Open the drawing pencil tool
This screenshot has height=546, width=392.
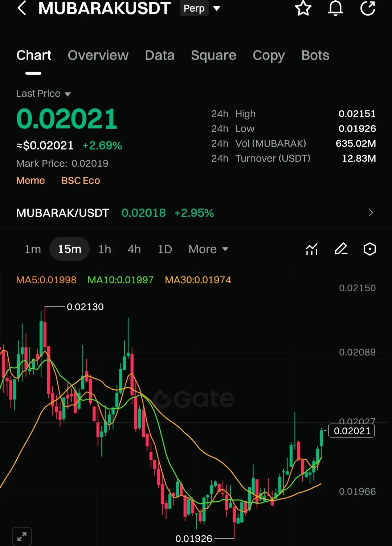pyautogui.click(x=341, y=249)
